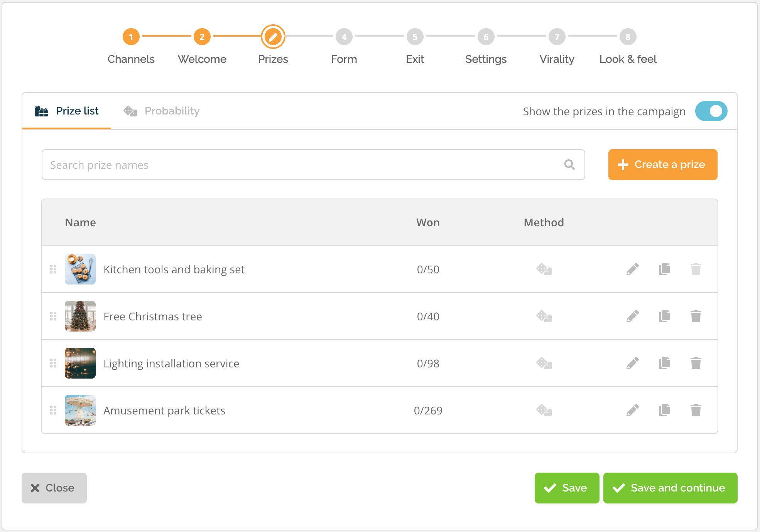The height and width of the screenshot is (532, 760).
Task: Open the Free Christmas tree thumbnail
Action: [x=80, y=316]
